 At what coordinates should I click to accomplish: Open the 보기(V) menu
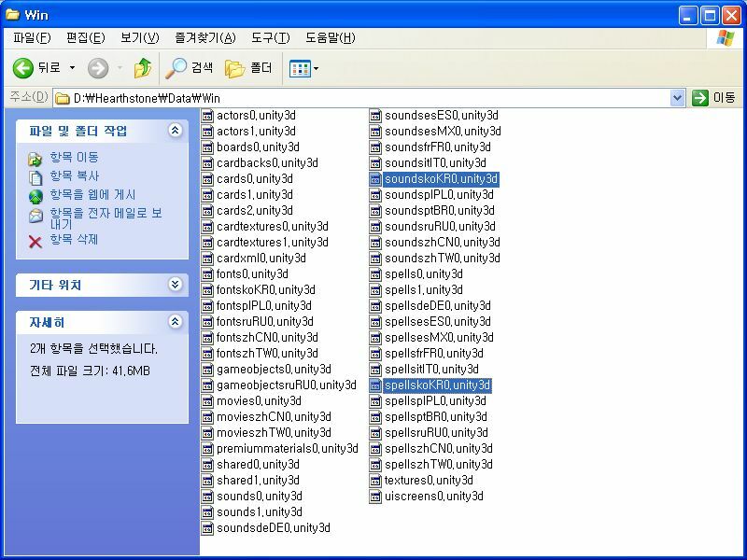(x=139, y=37)
